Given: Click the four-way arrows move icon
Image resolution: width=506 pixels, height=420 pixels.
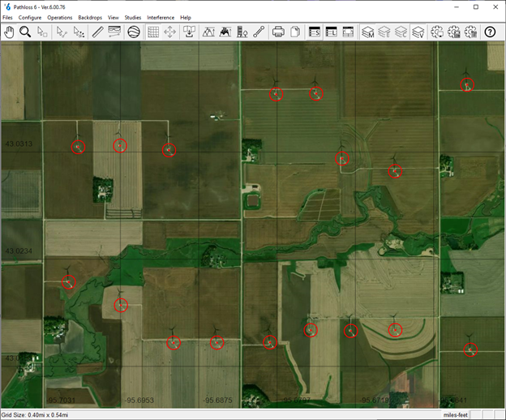Looking at the screenshot, I should click(x=170, y=32).
